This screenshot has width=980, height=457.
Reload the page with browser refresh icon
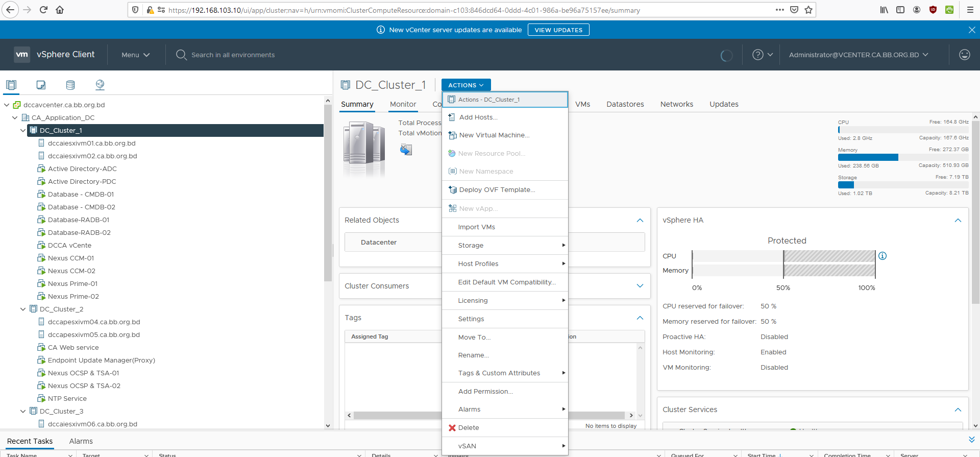point(43,10)
